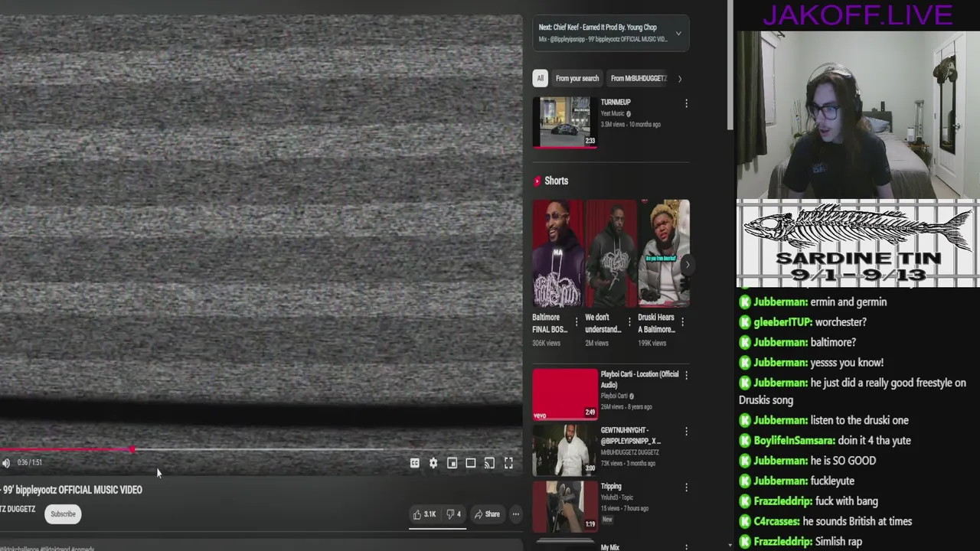Open Playboi Carti Location thumbnail

[565, 394]
